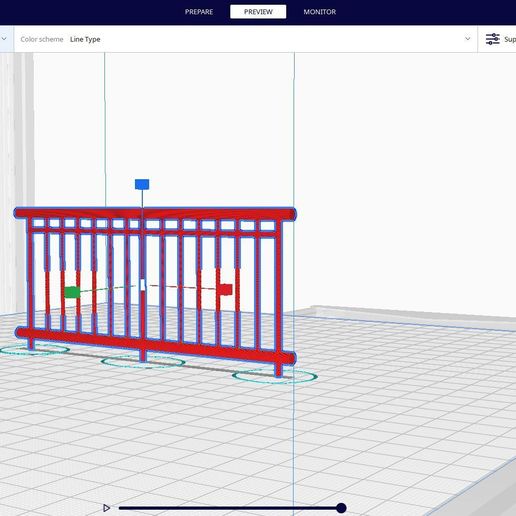Click the green Y-axis move handle
The image size is (516, 516).
pos(72,292)
